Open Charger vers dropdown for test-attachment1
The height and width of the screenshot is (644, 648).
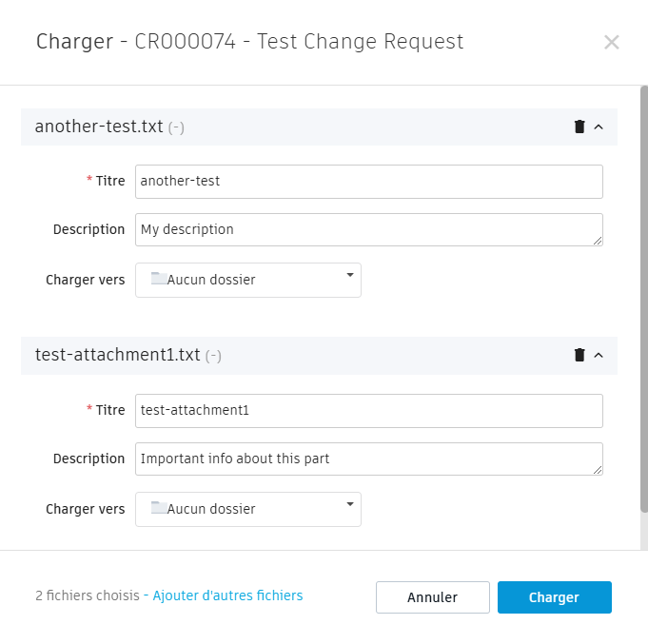[248, 509]
